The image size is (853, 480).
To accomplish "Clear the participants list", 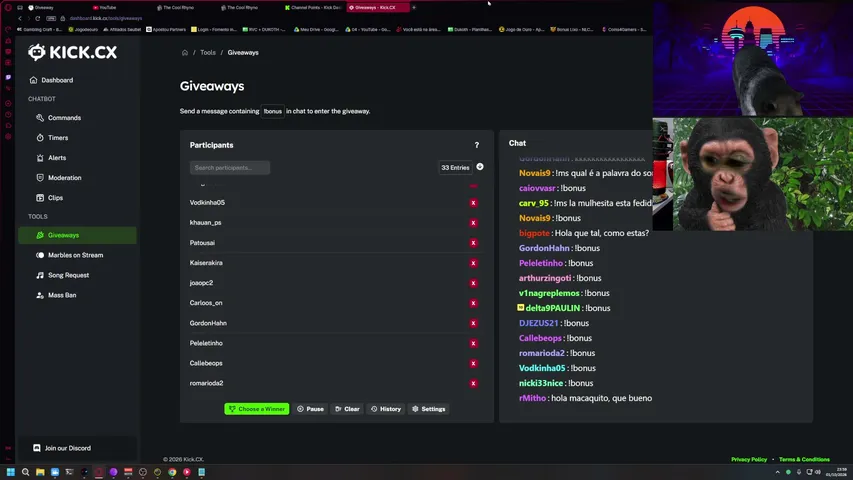I will (347, 409).
